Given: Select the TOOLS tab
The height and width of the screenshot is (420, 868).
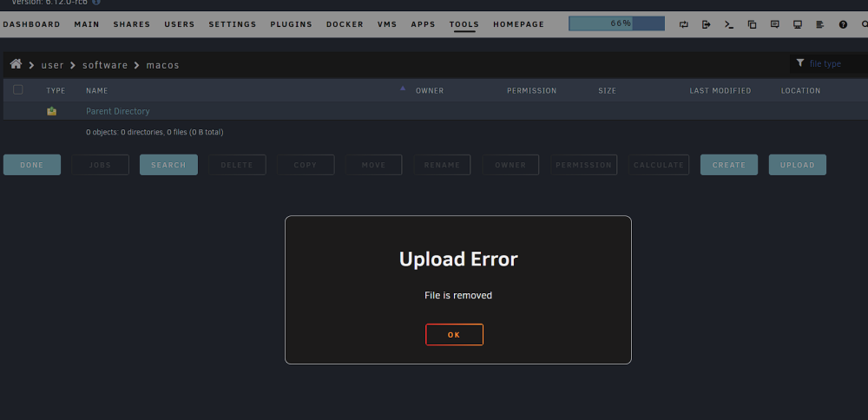Looking at the screenshot, I should [464, 24].
